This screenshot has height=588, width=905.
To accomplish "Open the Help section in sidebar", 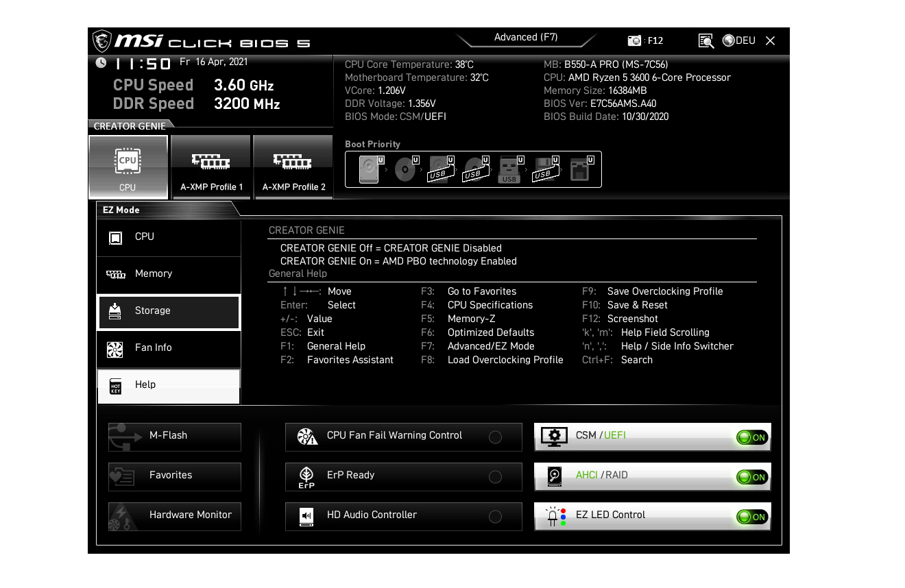I will click(x=169, y=386).
